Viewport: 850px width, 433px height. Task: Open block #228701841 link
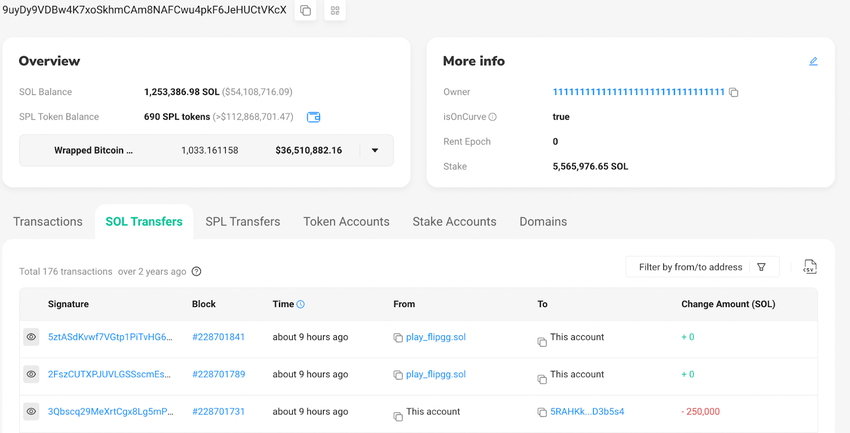(x=218, y=337)
